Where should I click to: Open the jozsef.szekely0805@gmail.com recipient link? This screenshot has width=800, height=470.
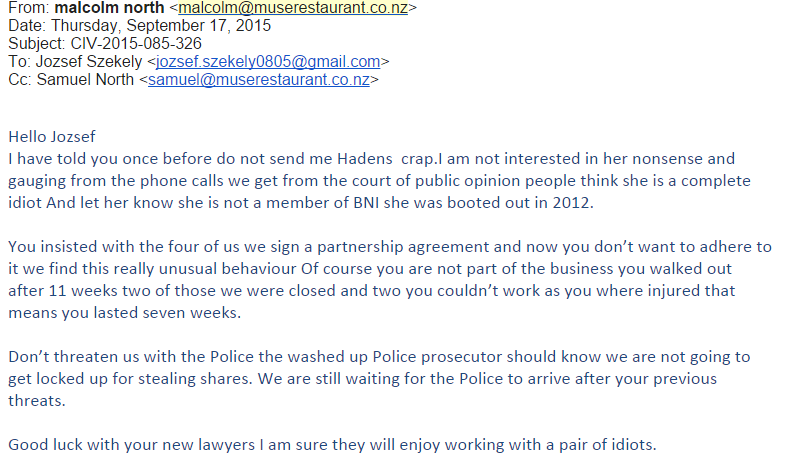pyautogui.click(x=268, y=62)
